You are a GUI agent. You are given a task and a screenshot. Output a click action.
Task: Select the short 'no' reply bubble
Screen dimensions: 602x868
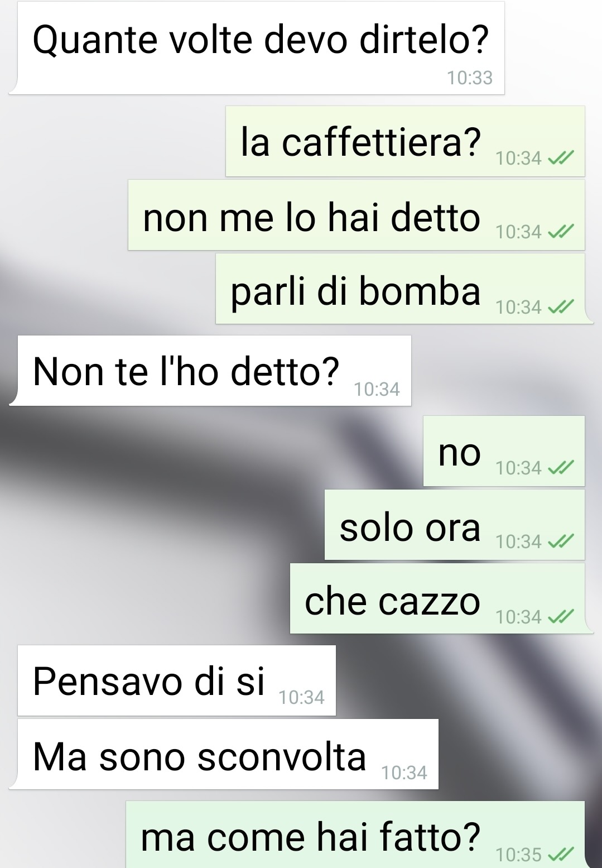click(504, 451)
